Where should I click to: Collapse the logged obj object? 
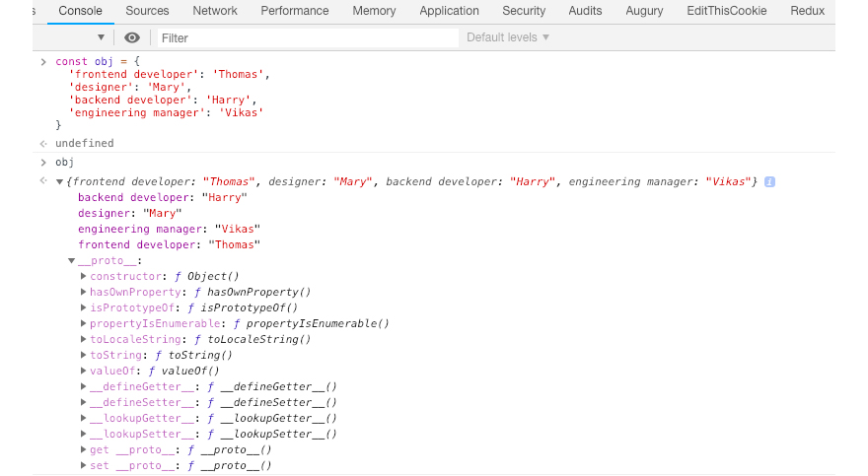60,182
